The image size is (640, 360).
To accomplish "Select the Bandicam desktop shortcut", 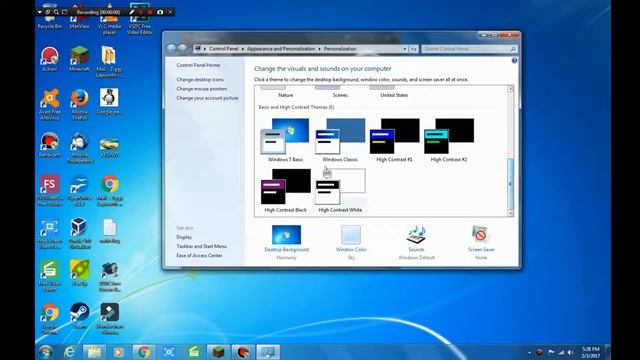I will 49,145.
